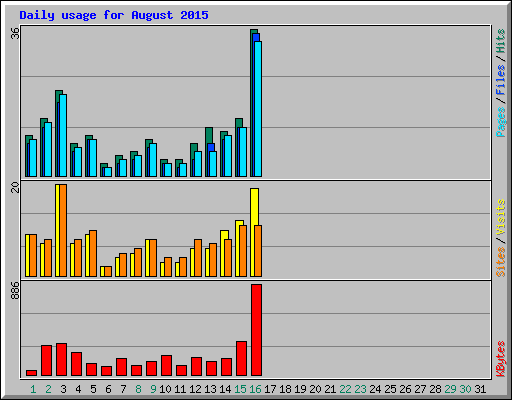
Task: Click the 'Files' legend label
Action: (x=500, y=80)
